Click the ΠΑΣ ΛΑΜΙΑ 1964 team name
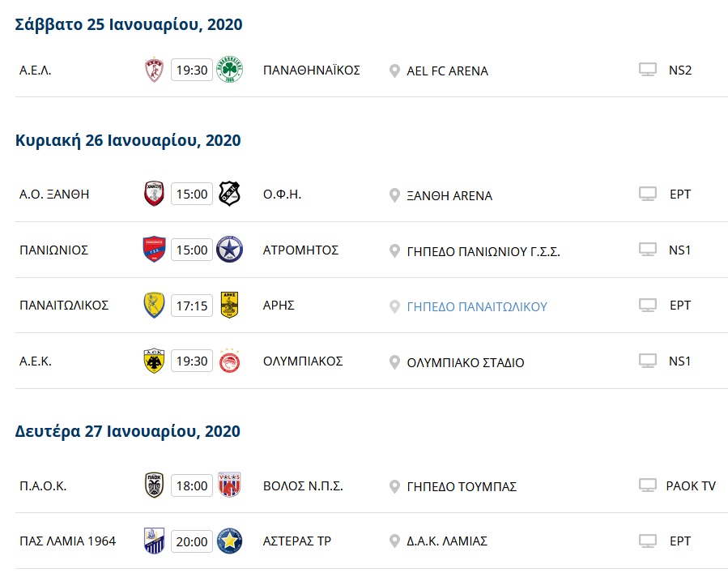The image size is (728, 573). pos(67,541)
